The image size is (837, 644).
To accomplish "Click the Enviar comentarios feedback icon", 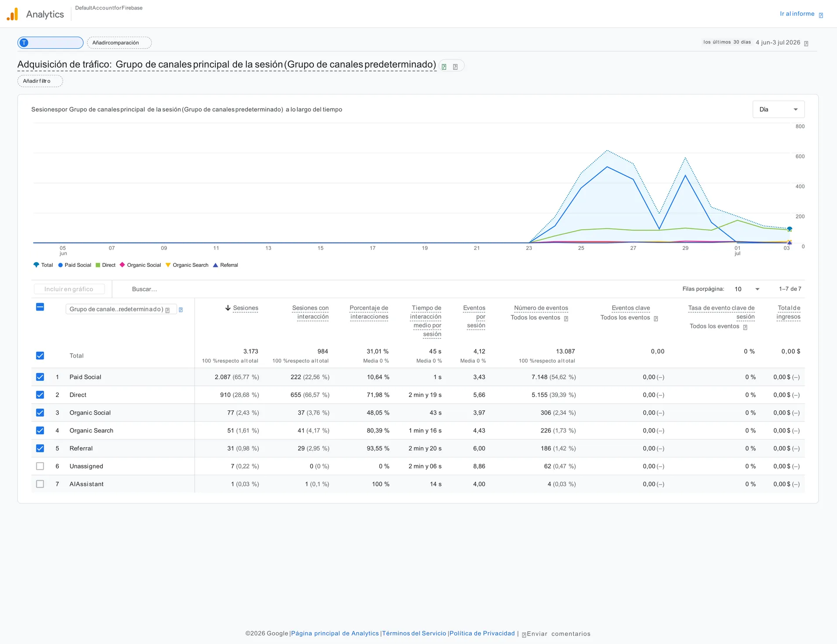I will (x=524, y=634).
